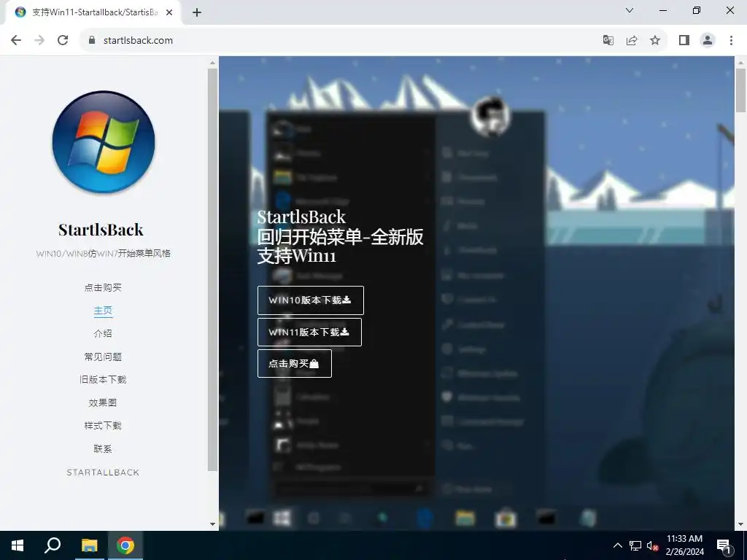Image resolution: width=747 pixels, height=560 pixels.
Task: Click the sidebar scrollbar down arrow
Action: (212, 524)
